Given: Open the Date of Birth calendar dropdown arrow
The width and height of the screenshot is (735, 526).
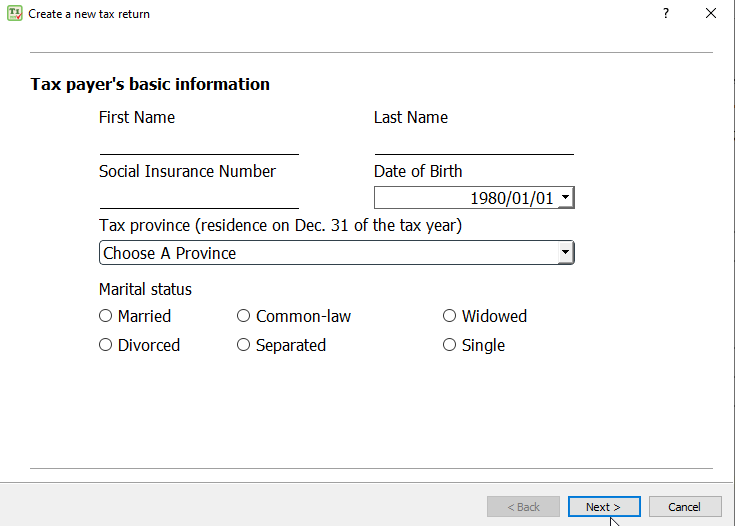Looking at the screenshot, I should pyautogui.click(x=566, y=198).
